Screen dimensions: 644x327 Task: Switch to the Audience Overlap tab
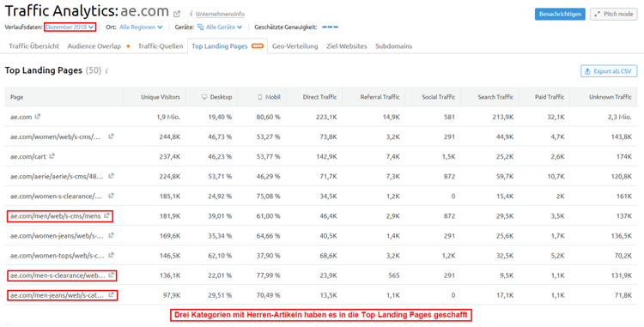(x=94, y=46)
